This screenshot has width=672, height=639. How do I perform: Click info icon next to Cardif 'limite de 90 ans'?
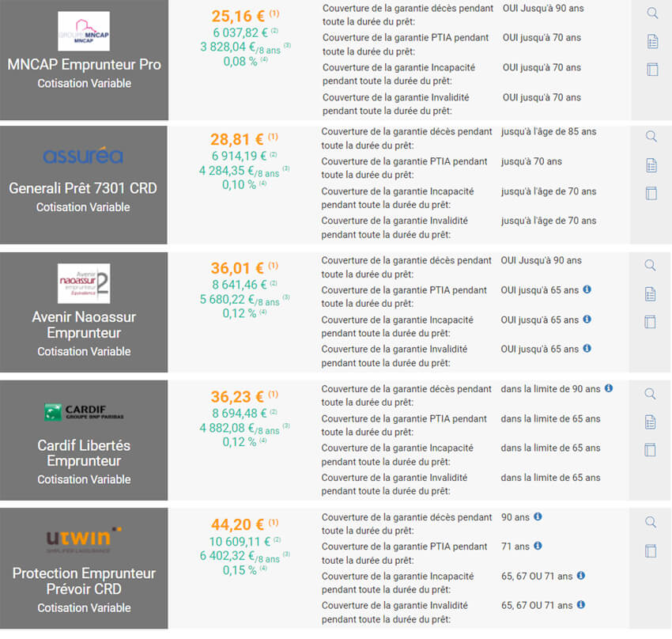coord(609,389)
